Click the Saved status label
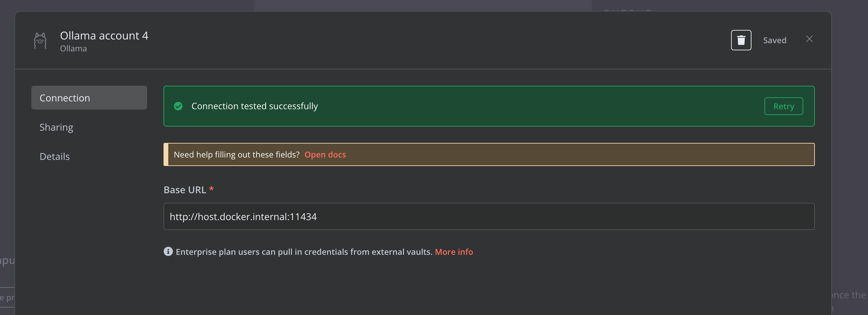 [775, 40]
